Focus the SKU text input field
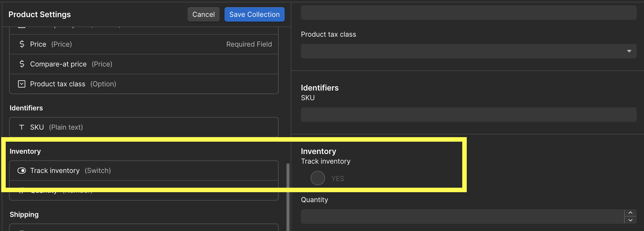The image size is (644, 231). point(468,115)
